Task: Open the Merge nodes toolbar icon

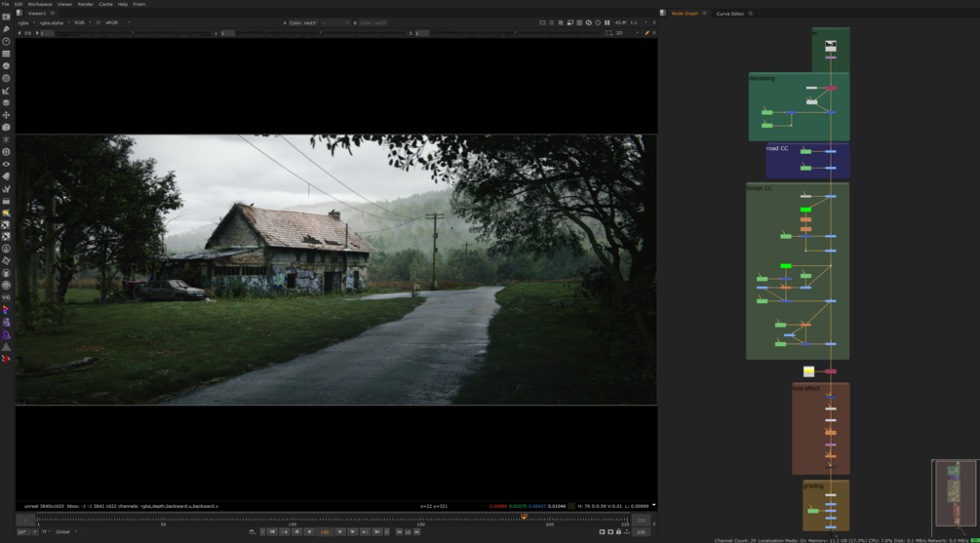Action: point(6,102)
